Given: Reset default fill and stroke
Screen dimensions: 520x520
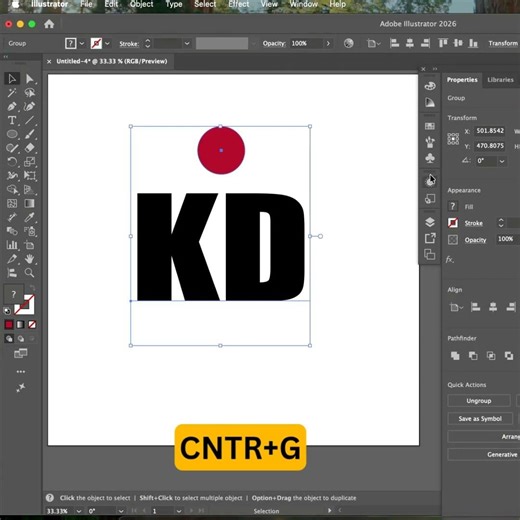Looking at the screenshot, I should pos(7,311).
